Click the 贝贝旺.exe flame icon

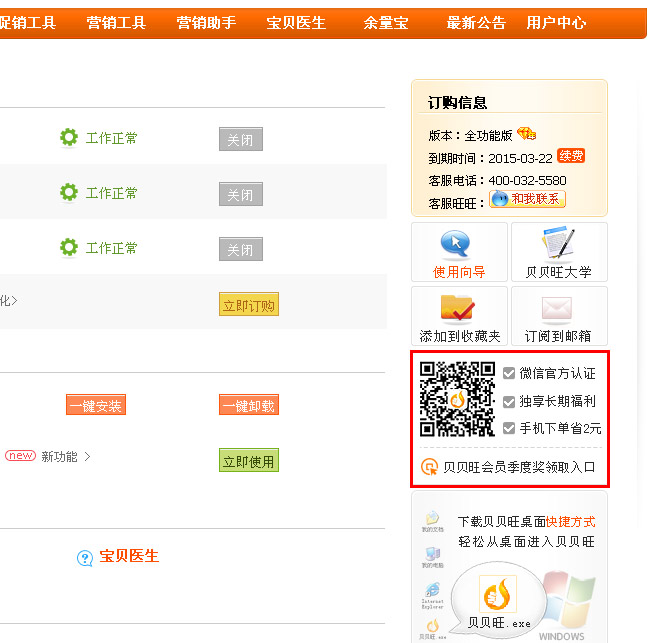(497, 594)
